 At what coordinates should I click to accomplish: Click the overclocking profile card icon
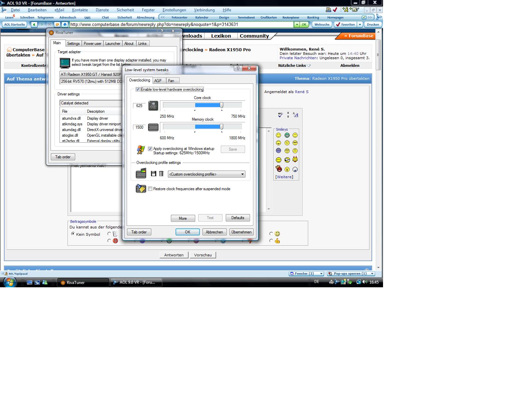click(x=141, y=174)
